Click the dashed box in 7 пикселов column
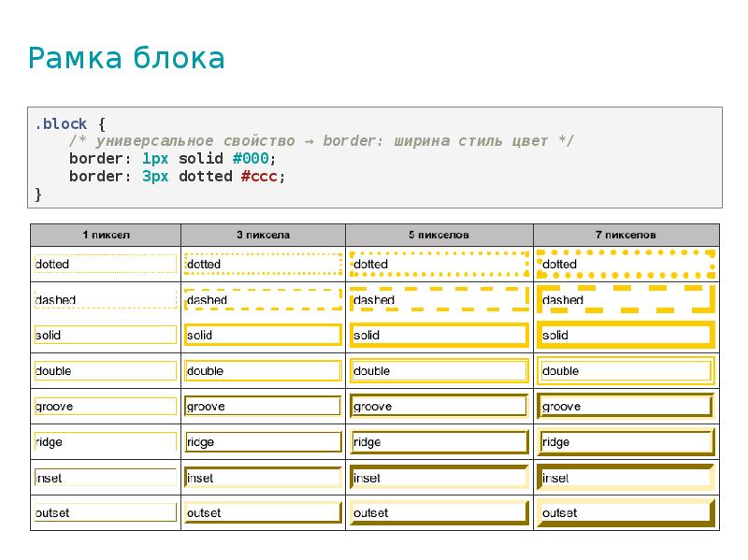 [626, 299]
